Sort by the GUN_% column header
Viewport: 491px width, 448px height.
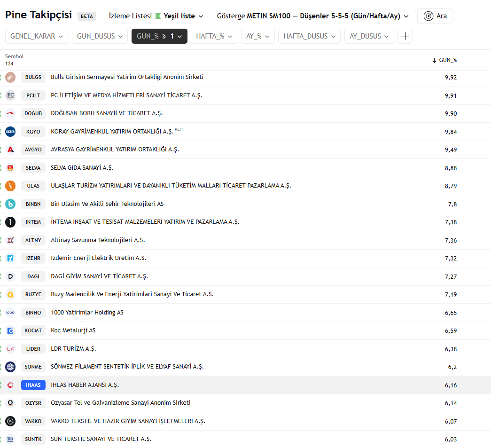(444, 60)
